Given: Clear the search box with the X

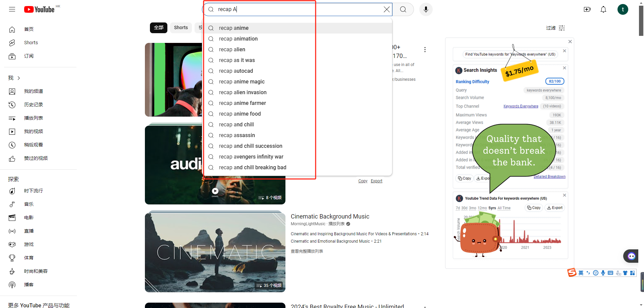Looking at the screenshot, I should [386, 9].
